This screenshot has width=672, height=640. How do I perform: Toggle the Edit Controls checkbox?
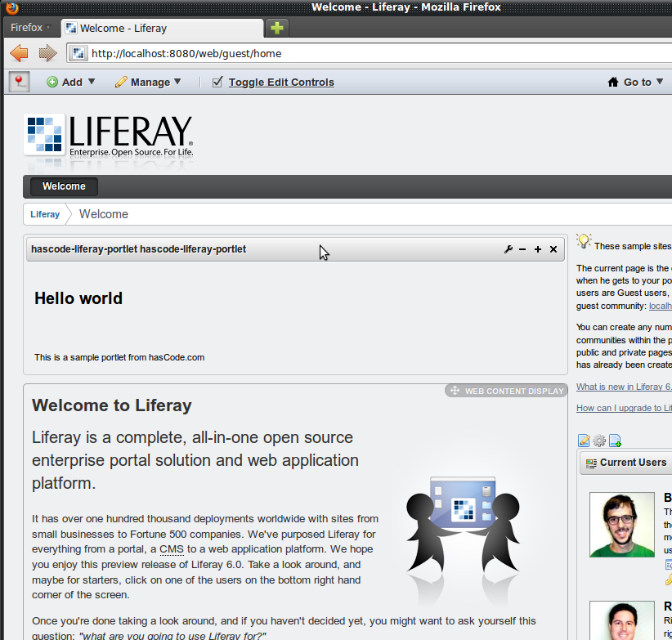pos(217,82)
